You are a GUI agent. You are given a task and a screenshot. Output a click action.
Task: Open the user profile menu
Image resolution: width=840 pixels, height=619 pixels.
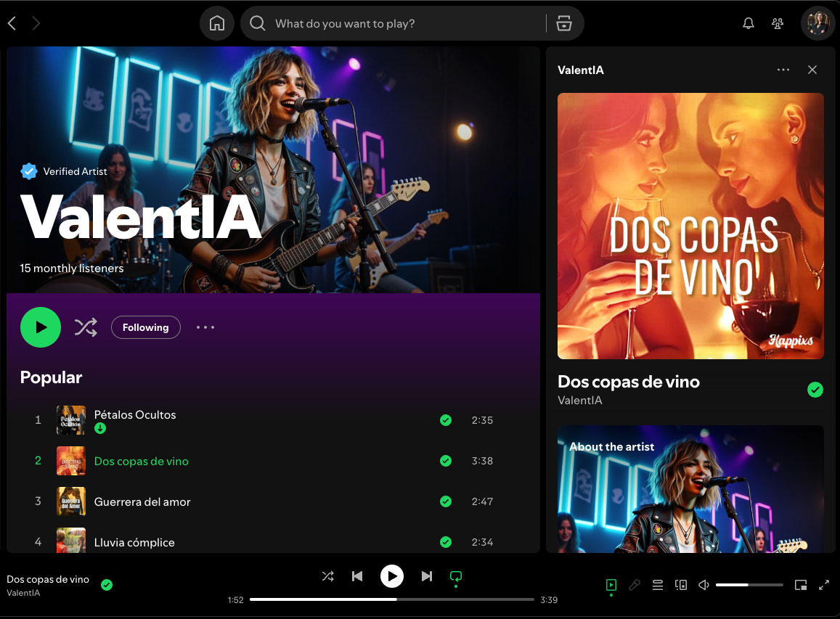(818, 23)
